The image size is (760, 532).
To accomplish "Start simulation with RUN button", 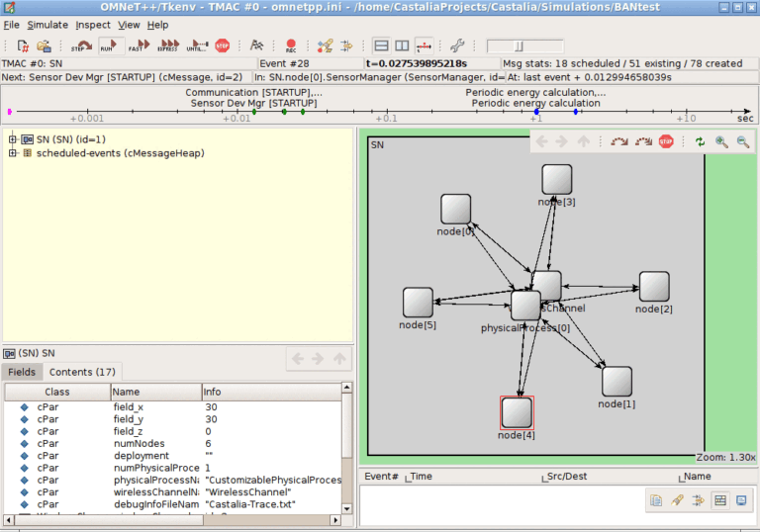I will pyautogui.click(x=111, y=45).
